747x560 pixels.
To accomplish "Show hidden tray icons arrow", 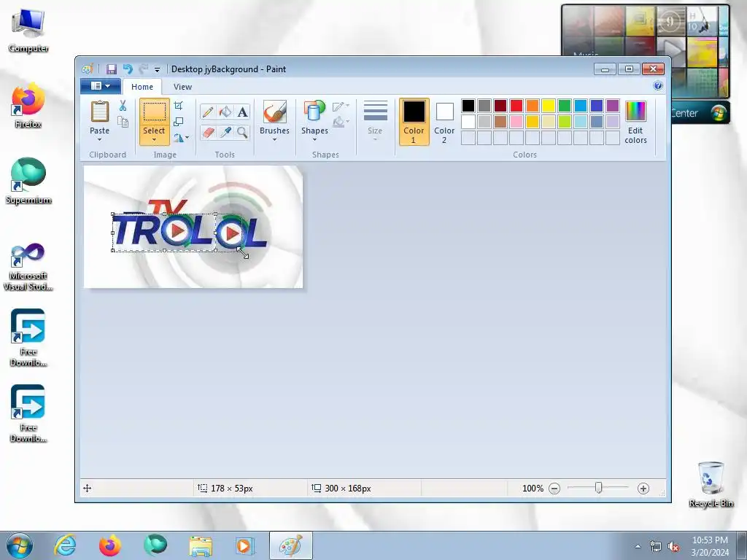I will (x=638, y=547).
